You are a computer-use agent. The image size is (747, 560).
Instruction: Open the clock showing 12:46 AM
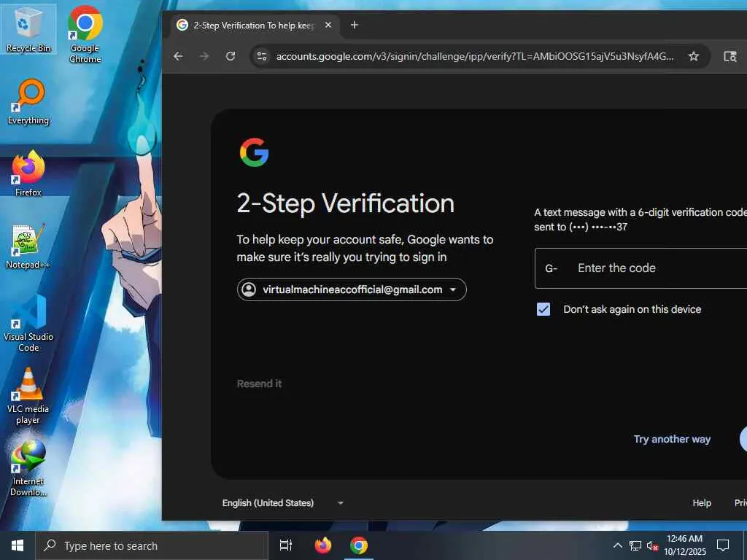(x=684, y=545)
